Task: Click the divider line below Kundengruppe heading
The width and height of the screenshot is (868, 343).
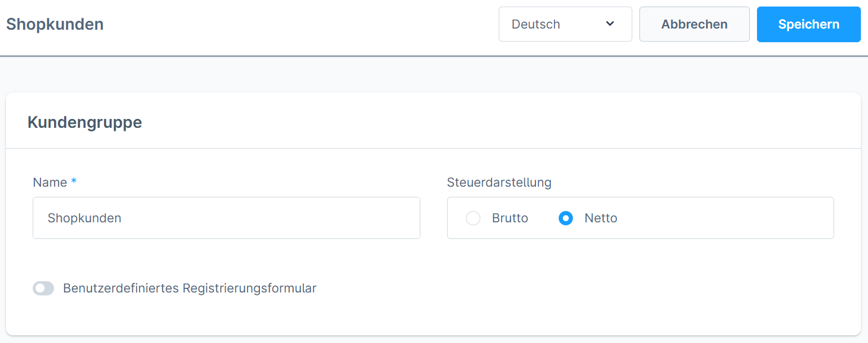Action: pyautogui.click(x=433, y=148)
